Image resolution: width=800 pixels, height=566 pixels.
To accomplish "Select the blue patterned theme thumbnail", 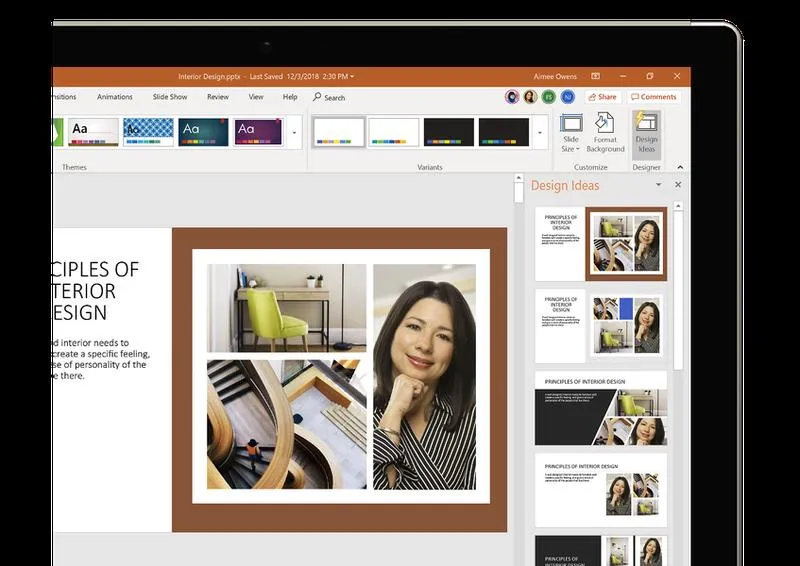I will coord(148,132).
